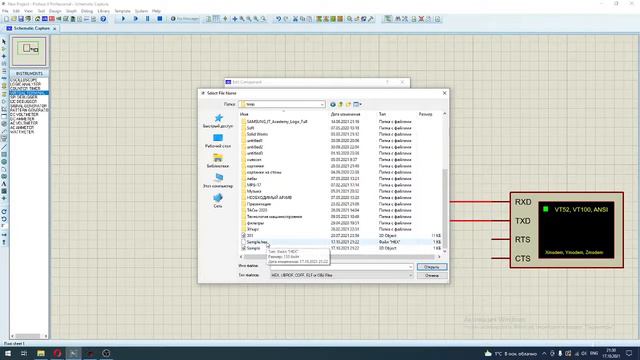Open Libraries in the dialog sidebar
This screenshot has width=640, height=360.
point(218,161)
